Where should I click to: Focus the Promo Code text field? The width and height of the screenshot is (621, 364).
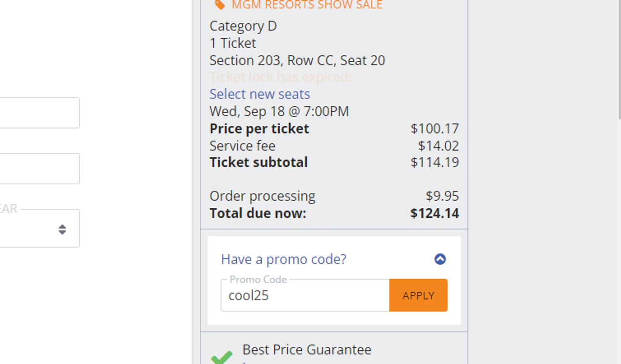(x=305, y=295)
